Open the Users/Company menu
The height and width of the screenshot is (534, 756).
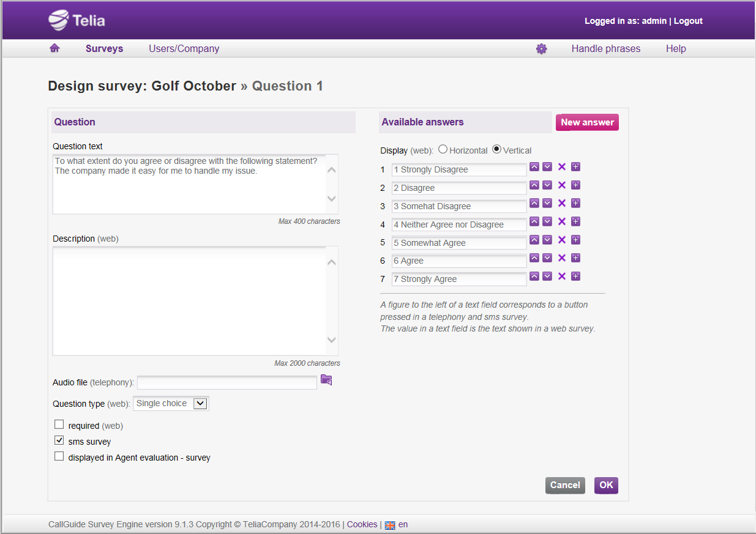click(x=184, y=49)
